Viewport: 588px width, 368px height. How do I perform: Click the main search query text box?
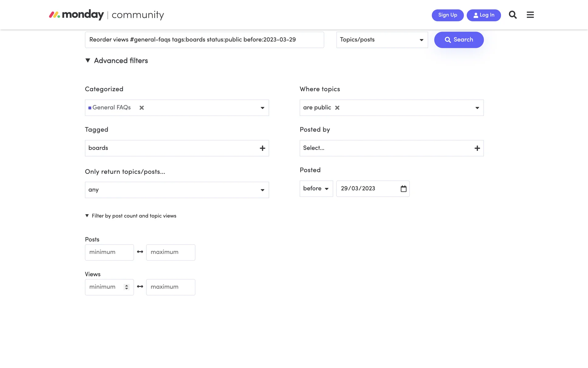(204, 40)
